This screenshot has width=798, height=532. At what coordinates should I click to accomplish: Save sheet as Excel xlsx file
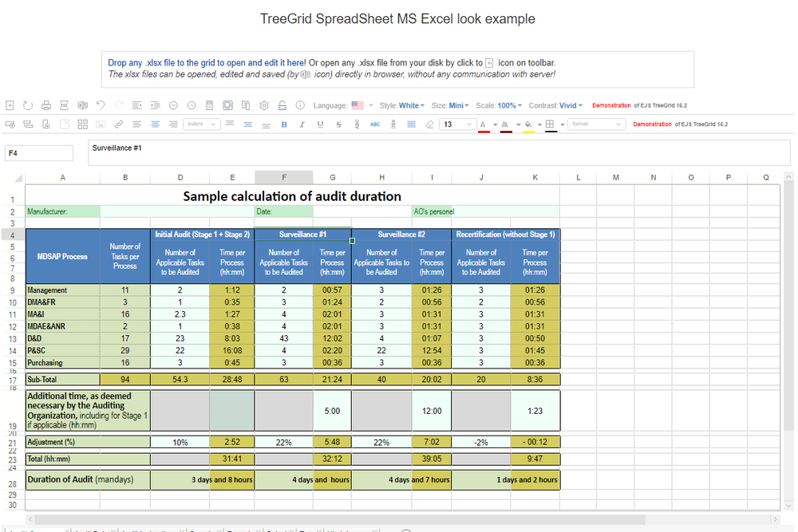(82, 105)
